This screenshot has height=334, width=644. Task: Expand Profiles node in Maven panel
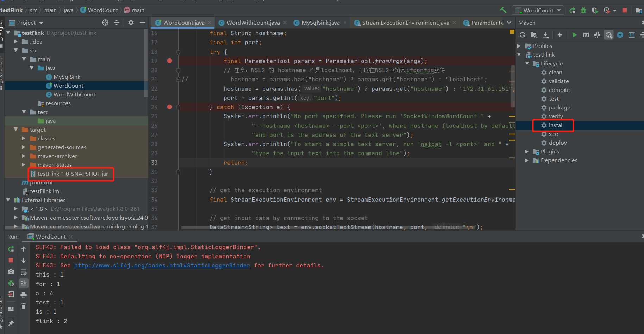[x=519, y=46]
